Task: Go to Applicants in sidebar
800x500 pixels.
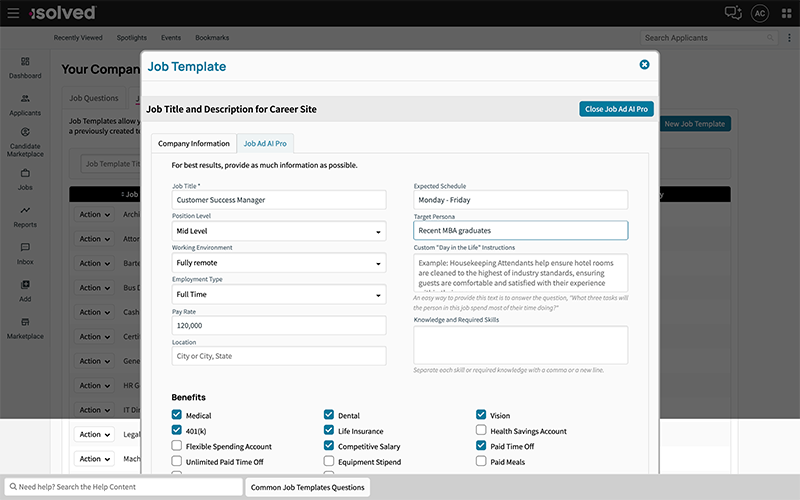Action: coord(25,99)
